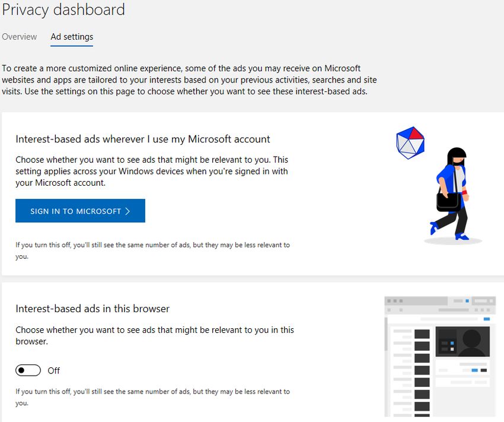
Task: Click the SIGN IN TO MICROSOFT button
Action: pos(81,211)
